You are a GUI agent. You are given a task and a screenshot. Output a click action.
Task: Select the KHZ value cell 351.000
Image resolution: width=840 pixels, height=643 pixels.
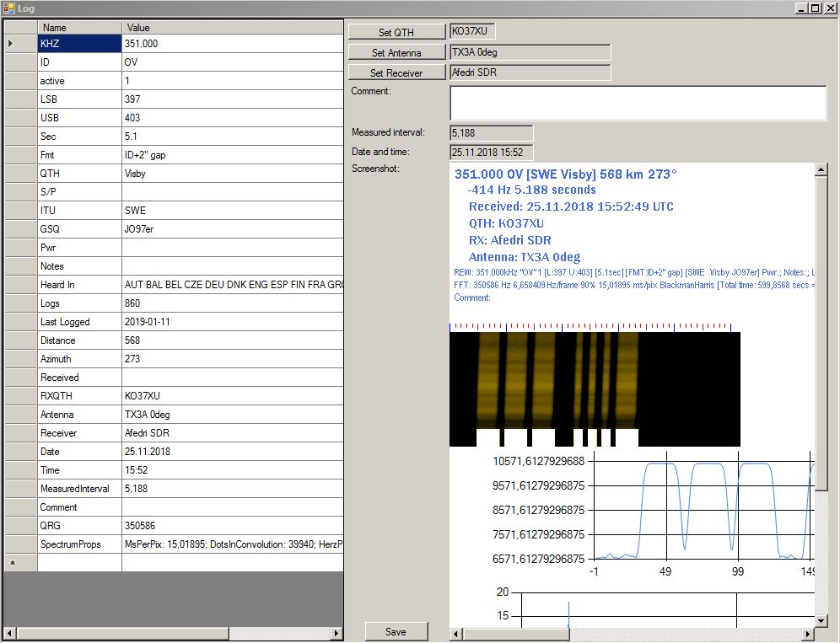click(x=233, y=44)
